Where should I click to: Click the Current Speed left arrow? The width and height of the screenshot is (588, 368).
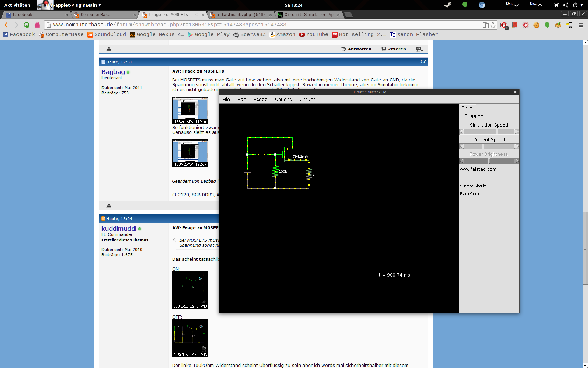point(462,146)
